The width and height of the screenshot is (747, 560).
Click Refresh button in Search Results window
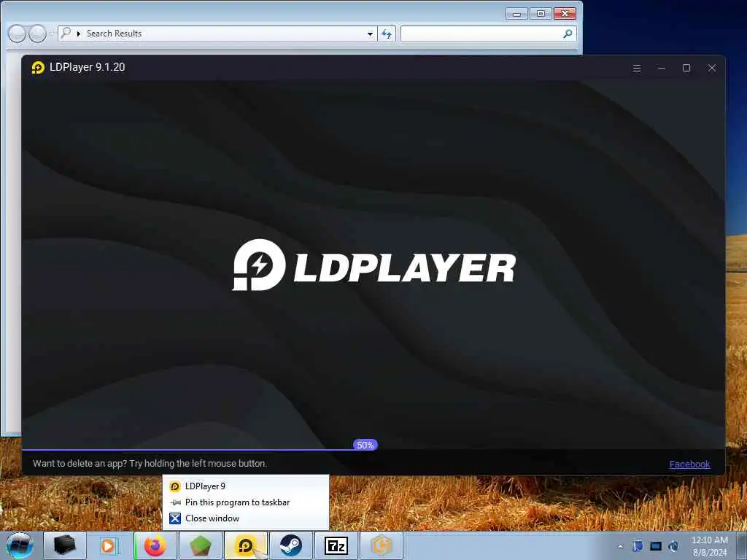click(387, 34)
